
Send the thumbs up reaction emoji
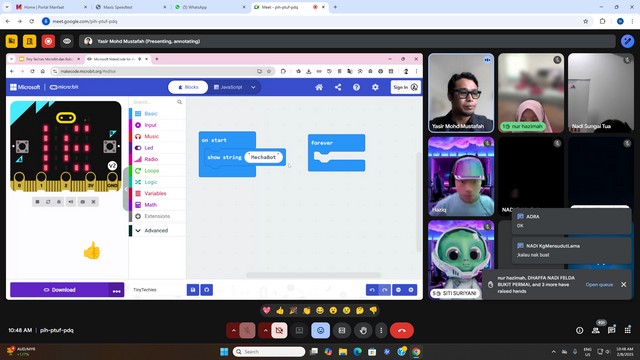click(x=280, y=311)
